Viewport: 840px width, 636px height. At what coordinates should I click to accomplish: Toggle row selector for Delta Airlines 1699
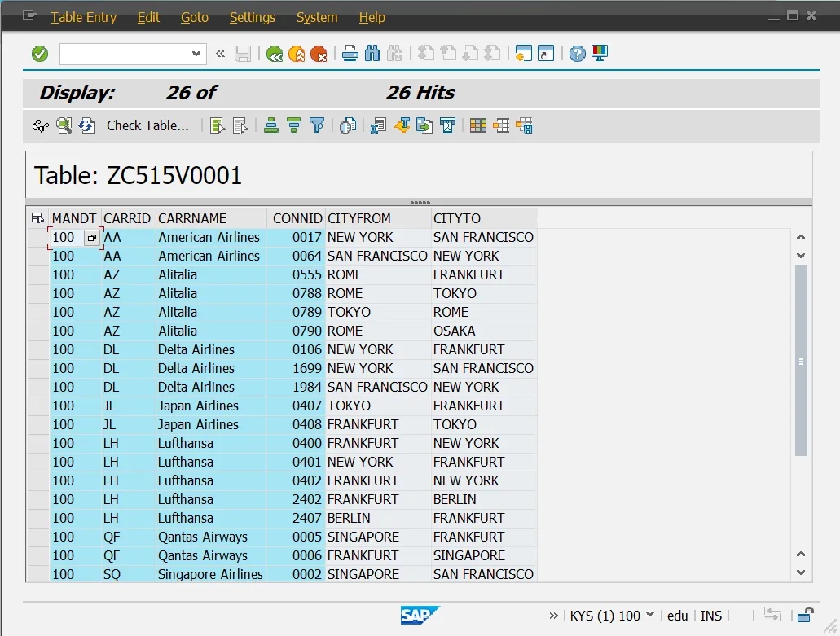pyautogui.click(x=38, y=368)
